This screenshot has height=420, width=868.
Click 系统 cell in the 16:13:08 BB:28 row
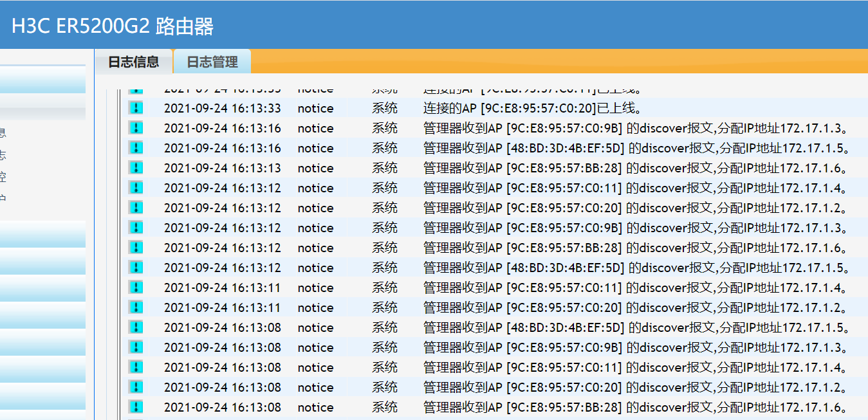pos(385,407)
